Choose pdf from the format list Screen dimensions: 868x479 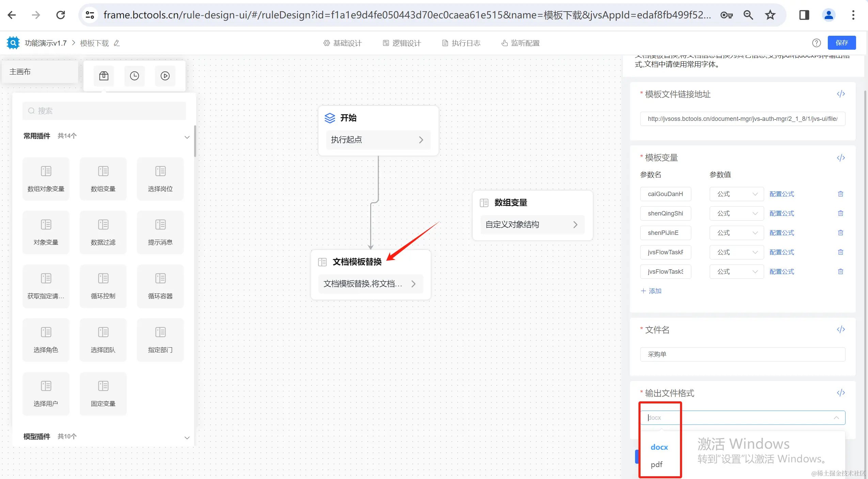(656, 464)
